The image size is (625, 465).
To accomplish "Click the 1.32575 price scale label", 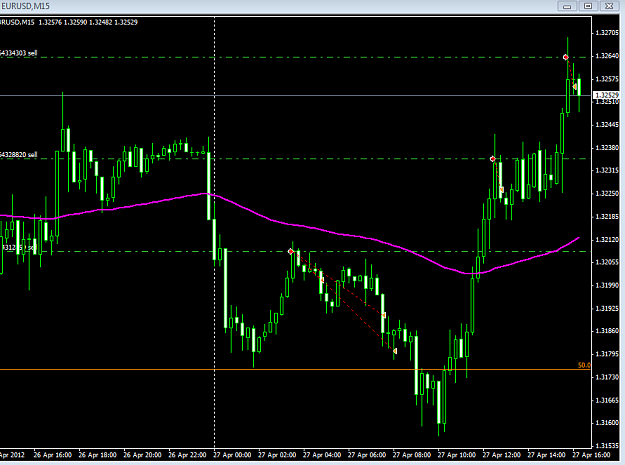I will [x=607, y=79].
